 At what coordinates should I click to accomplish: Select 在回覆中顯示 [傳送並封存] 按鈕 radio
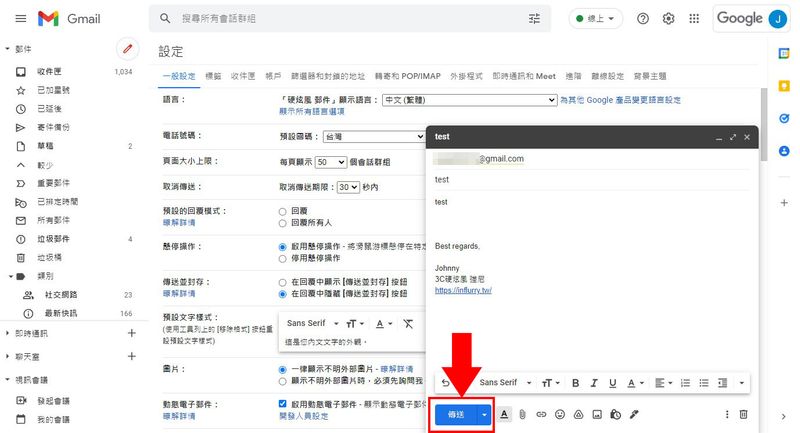(282, 282)
